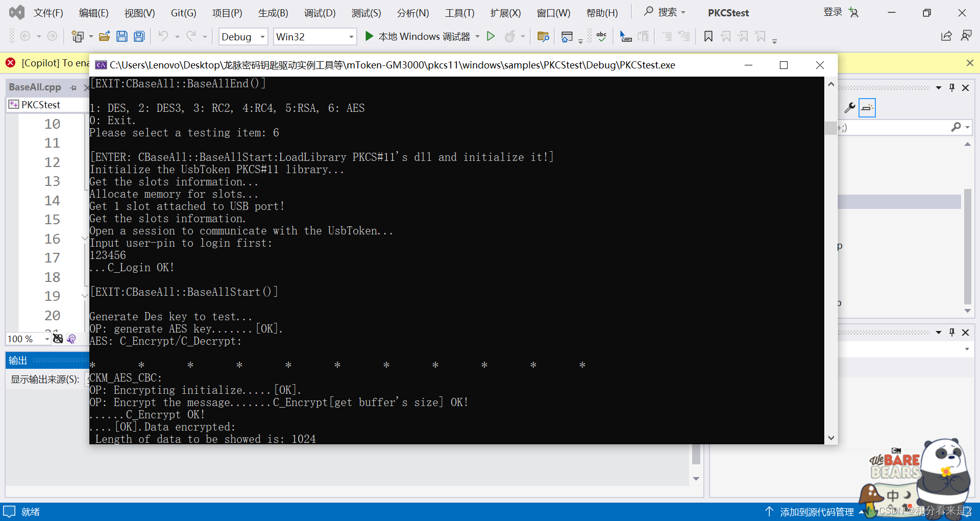Toggle bookmark on the current line

(708, 36)
